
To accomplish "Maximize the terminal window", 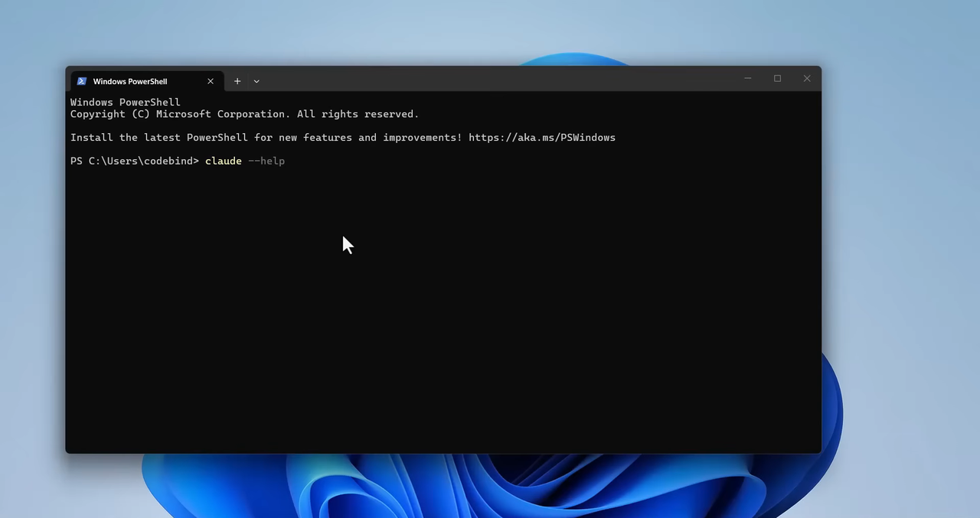I will coord(777,78).
